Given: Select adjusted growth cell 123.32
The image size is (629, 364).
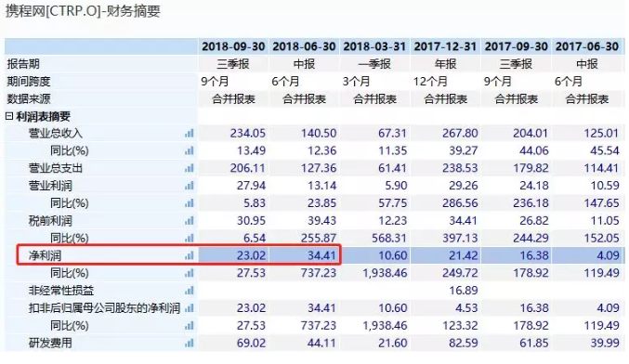Looking at the screenshot, I should pos(460,326).
